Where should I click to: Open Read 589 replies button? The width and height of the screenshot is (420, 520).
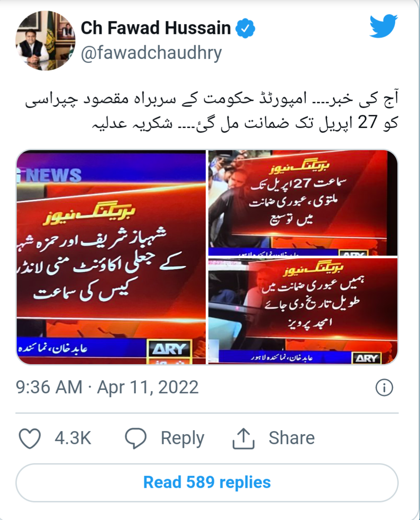pos(207,483)
